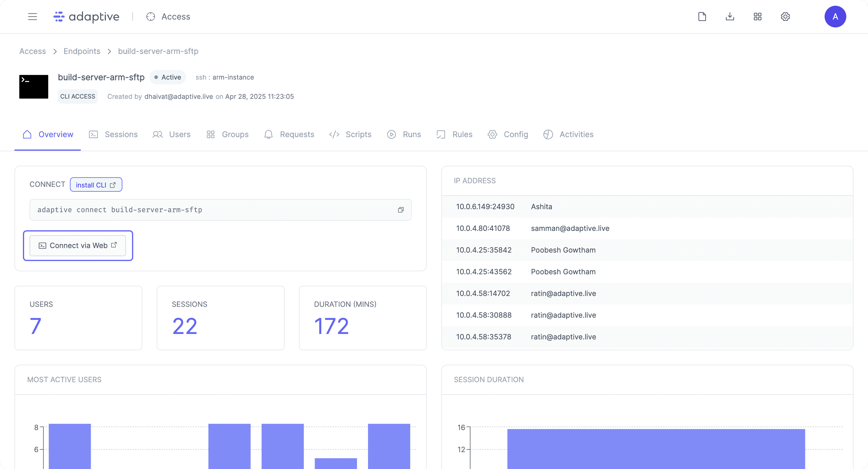The width and height of the screenshot is (868, 469).
Task: Click the 10.0.4.58:30888 address
Action: 484,315
